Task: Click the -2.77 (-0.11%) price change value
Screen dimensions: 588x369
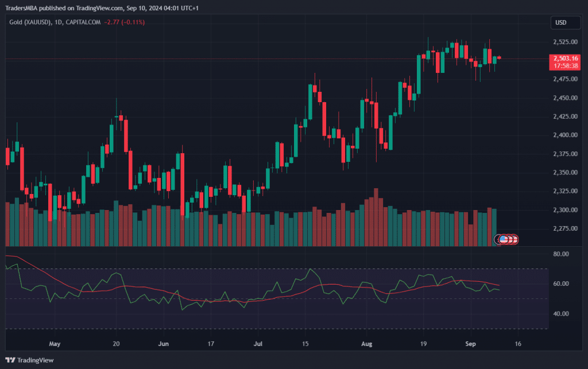Action: (x=125, y=22)
